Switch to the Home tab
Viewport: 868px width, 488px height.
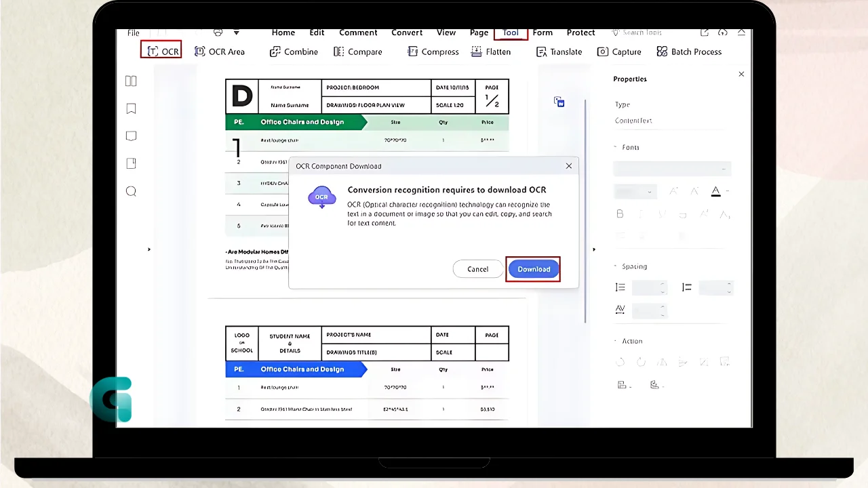(x=283, y=33)
